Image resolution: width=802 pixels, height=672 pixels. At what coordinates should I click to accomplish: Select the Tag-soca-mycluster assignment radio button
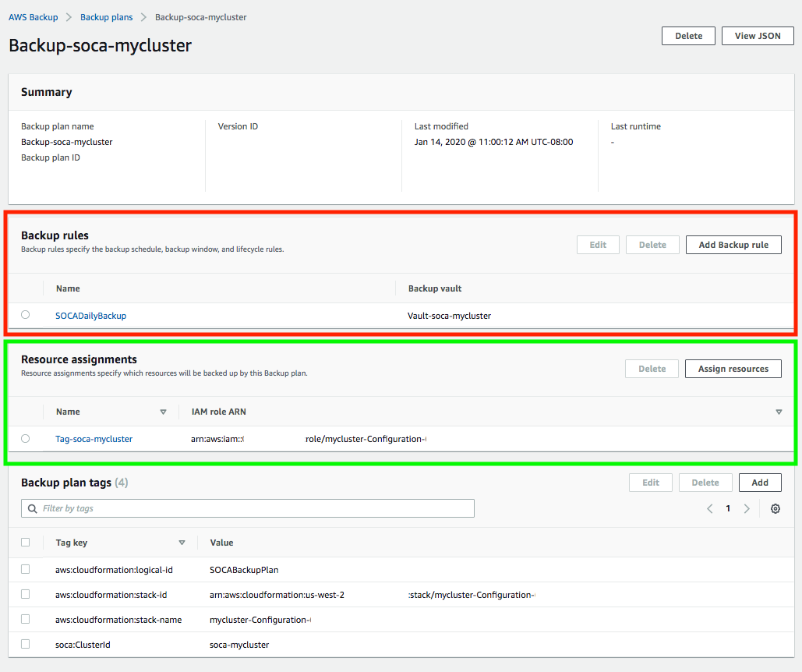(26, 438)
